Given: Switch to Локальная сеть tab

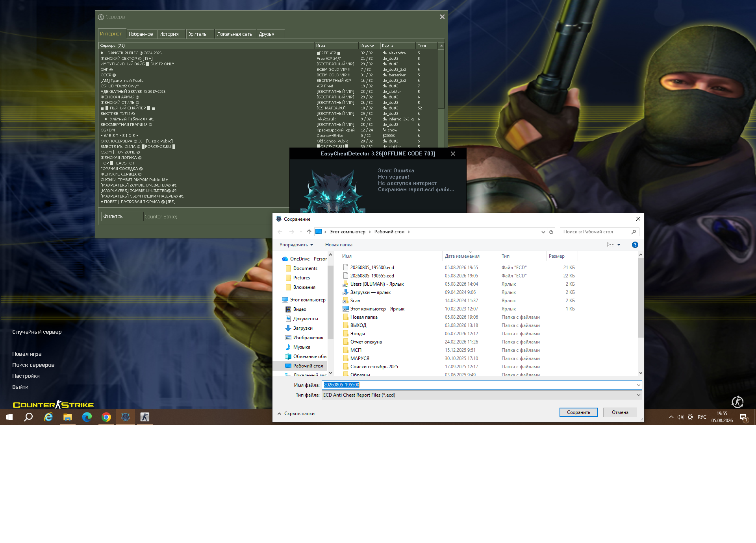Looking at the screenshot, I should point(235,34).
